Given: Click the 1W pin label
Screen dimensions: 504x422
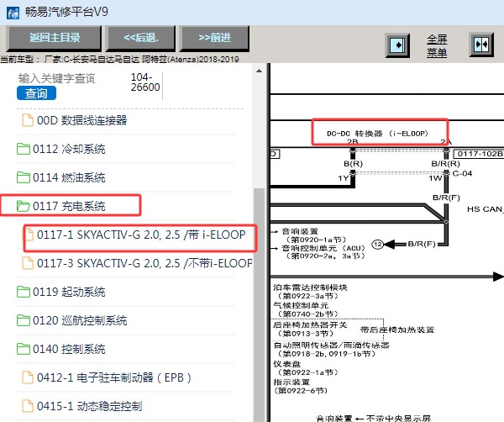Looking at the screenshot, I should [x=435, y=178].
